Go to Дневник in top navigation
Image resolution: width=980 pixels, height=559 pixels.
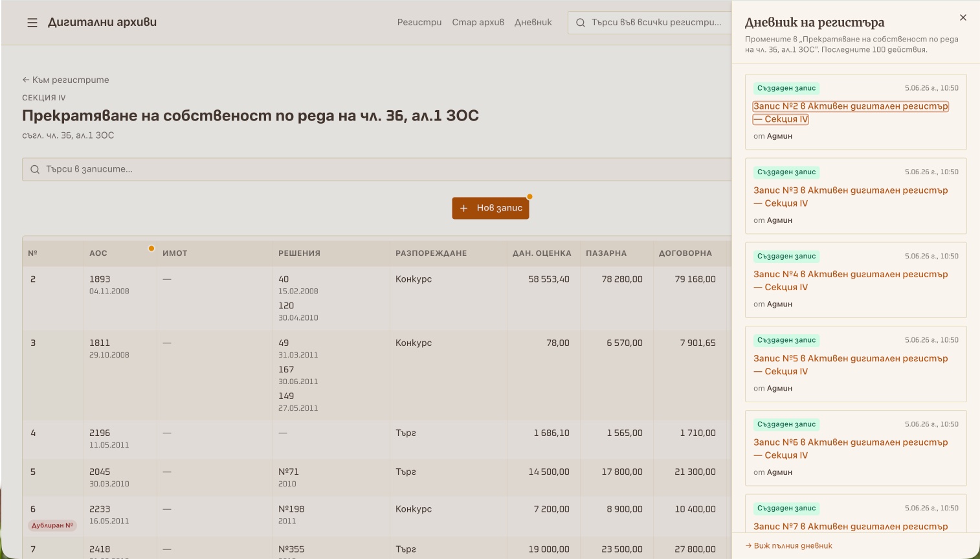click(533, 22)
